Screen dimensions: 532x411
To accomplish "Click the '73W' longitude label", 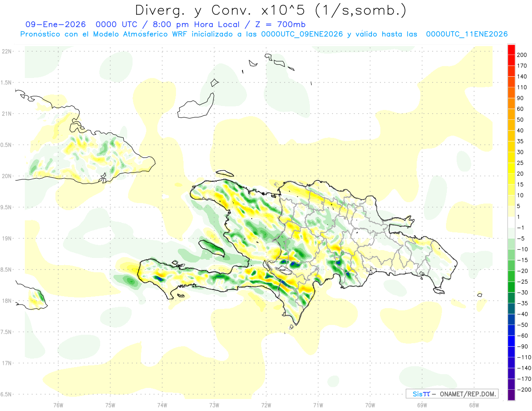I will [214, 405].
